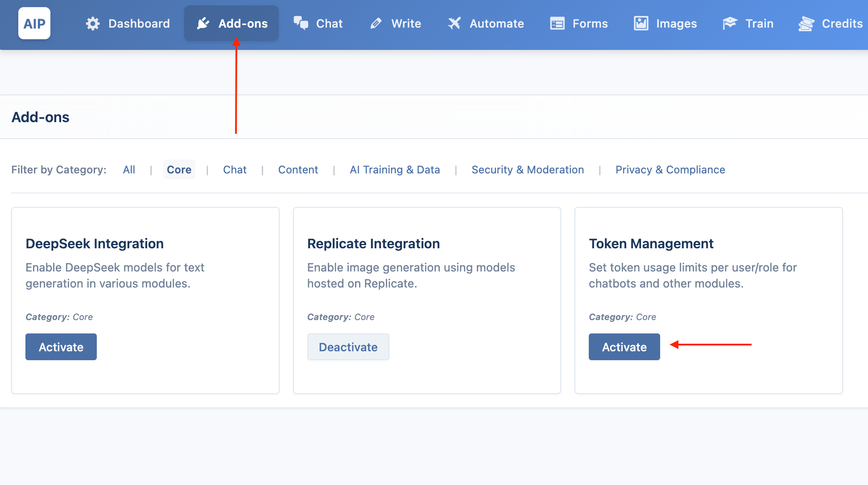Filter add-ons by All
This screenshot has height=485, width=868.
tap(129, 170)
